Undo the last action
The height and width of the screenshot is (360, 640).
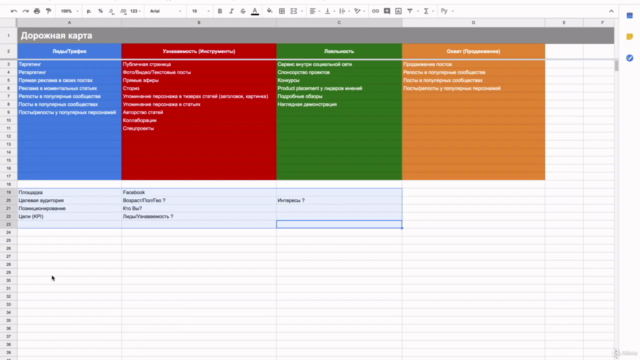(14, 11)
